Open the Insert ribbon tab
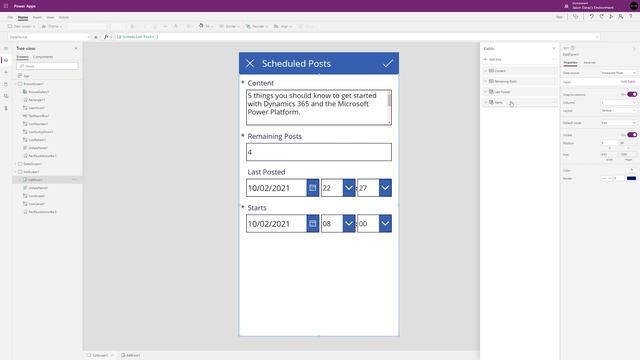Image resolution: width=640 pixels, height=360 pixels. pos(37,18)
